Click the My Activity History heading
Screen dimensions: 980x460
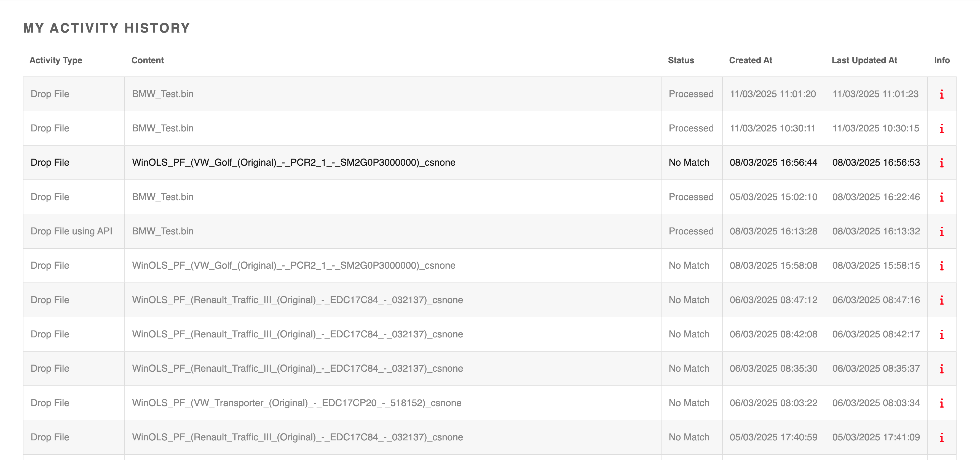(x=106, y=28)
